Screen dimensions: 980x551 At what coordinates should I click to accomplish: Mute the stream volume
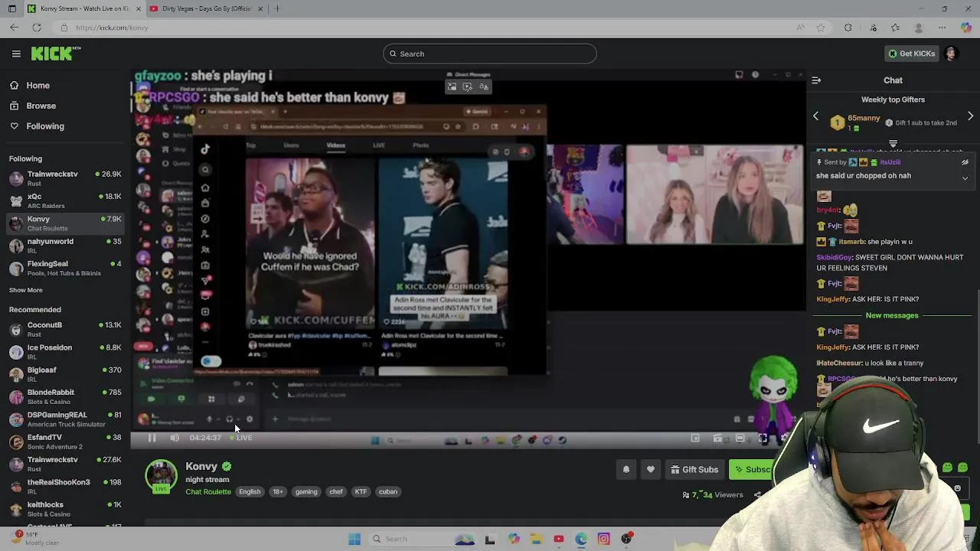[x=175, y=438]
